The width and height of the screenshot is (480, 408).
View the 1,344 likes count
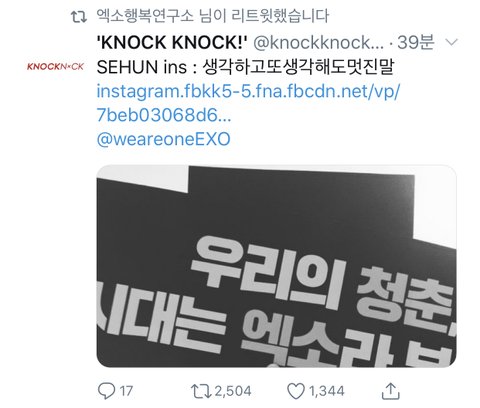[326, 391]
